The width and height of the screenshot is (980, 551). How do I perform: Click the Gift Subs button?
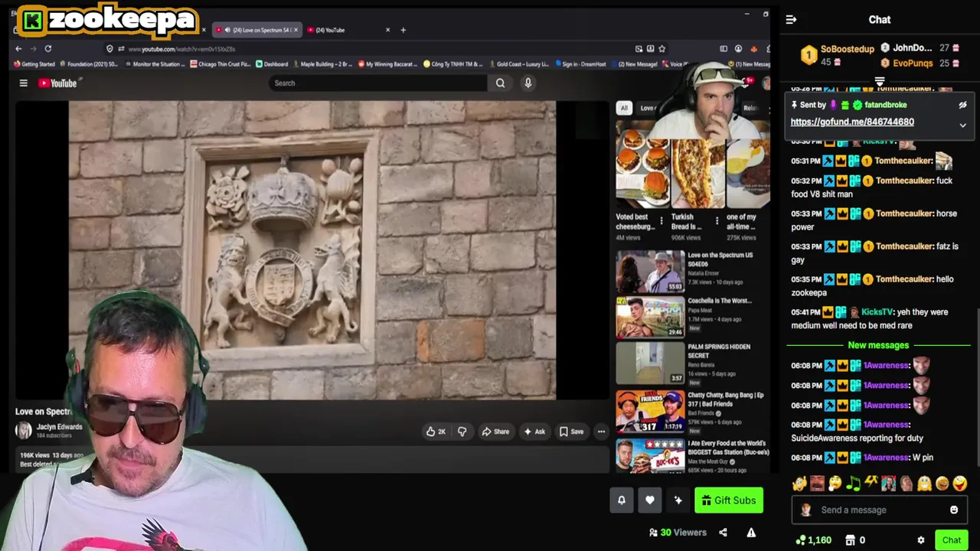coord(729,500)
